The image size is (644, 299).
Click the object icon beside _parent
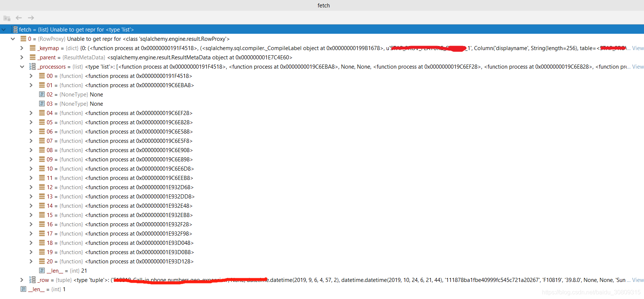pos(33,57)
